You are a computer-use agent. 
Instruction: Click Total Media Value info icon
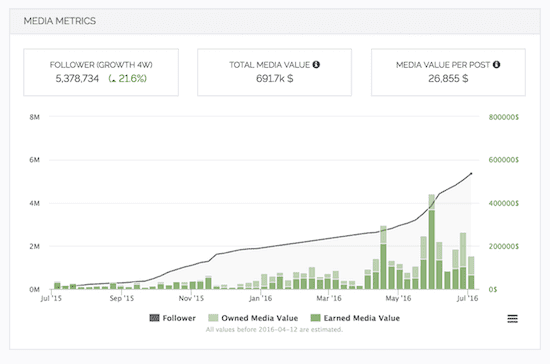click(x=316, y=65)
